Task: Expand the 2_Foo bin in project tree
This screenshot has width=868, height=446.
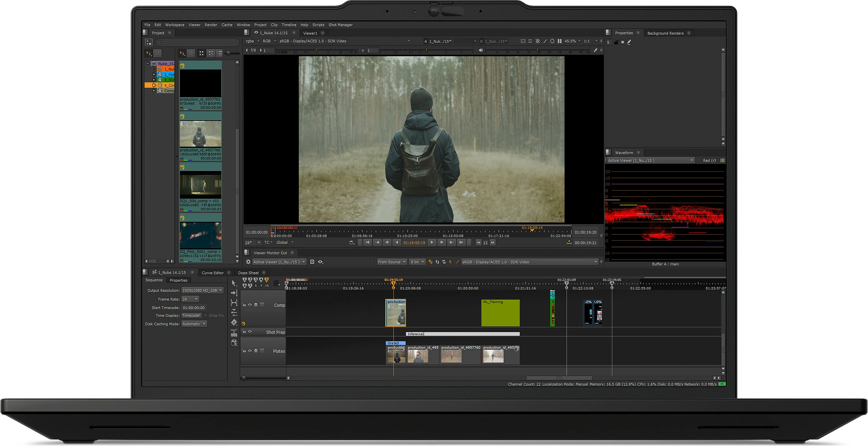Action: pos(154,74)
